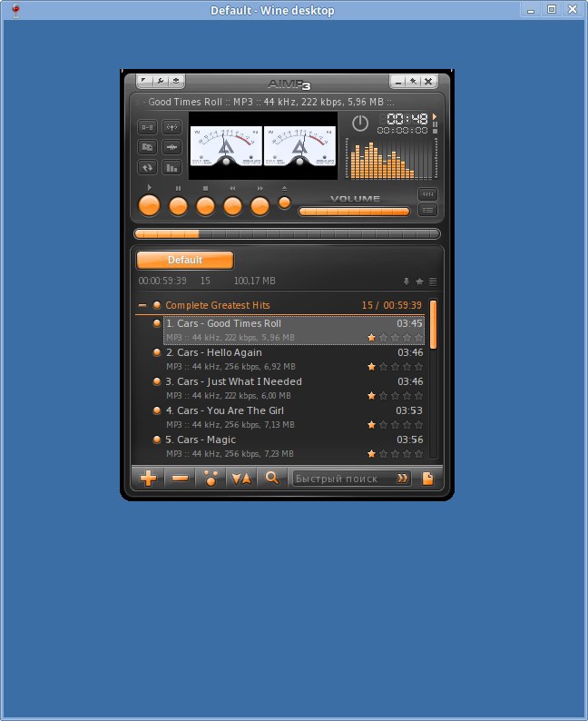Click the AIMP3 pin to tray button
Image resolution: width=588 pixels, height=721 pixels.
pyautogui.click(x=413, y=82)
